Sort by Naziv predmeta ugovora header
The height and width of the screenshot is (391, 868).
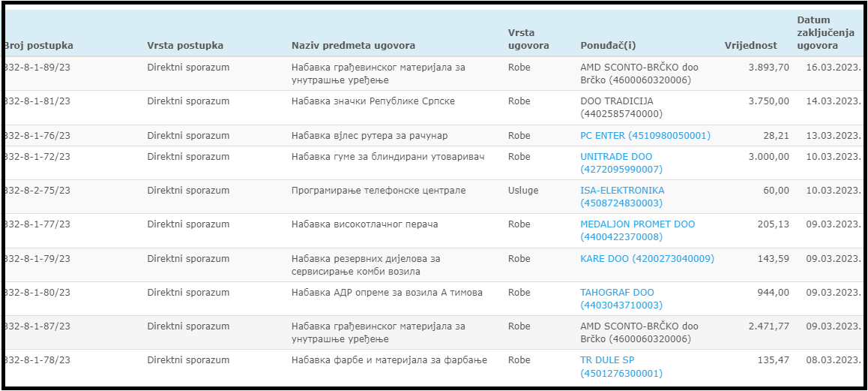click(353, 46)
